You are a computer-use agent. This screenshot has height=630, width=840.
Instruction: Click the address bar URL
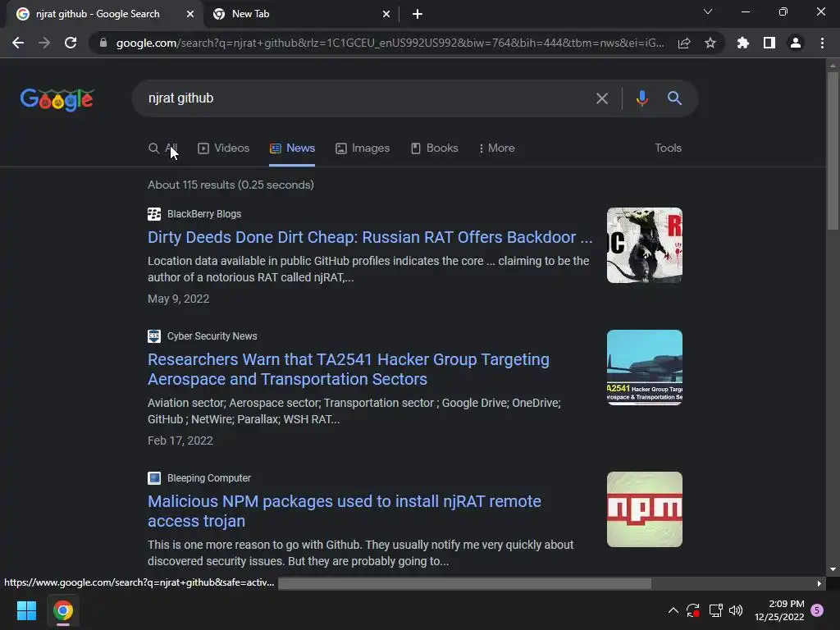390,43
